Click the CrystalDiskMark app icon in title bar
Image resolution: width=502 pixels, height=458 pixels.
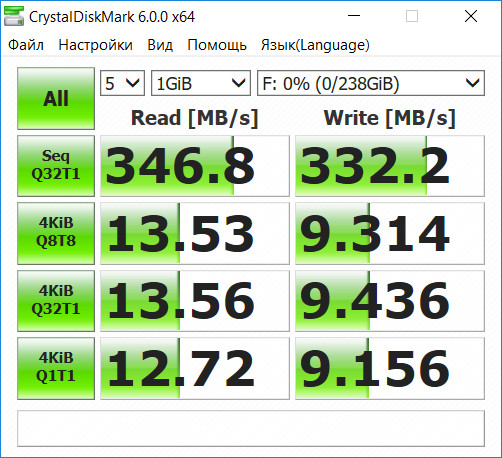tap(14, 16)
